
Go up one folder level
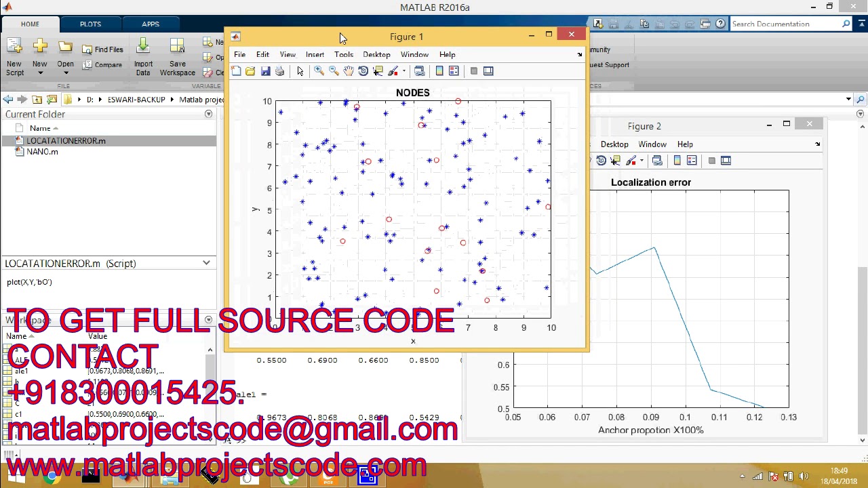click(x=37, y=100)
